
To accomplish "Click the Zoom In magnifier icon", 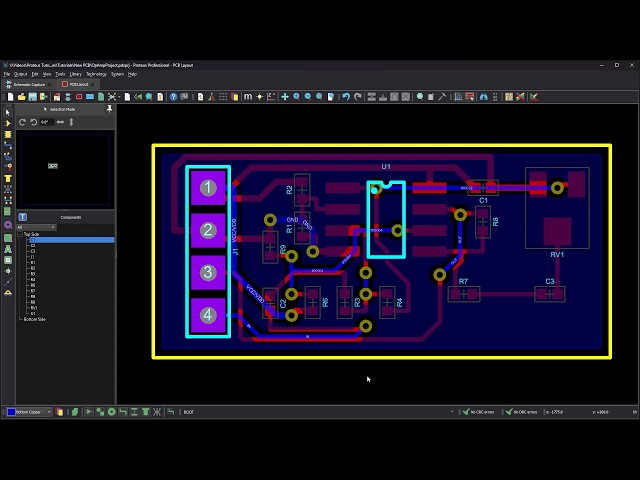I will 296,97.
